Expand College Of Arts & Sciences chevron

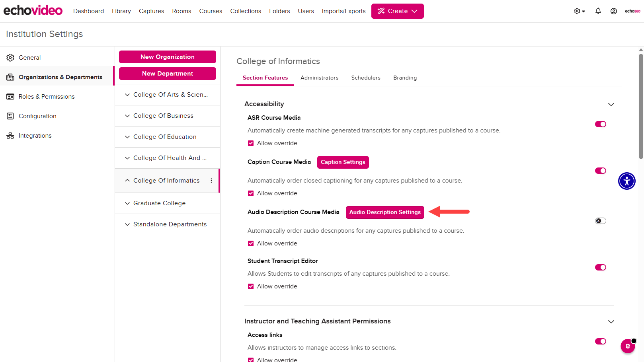coord(127,95)
